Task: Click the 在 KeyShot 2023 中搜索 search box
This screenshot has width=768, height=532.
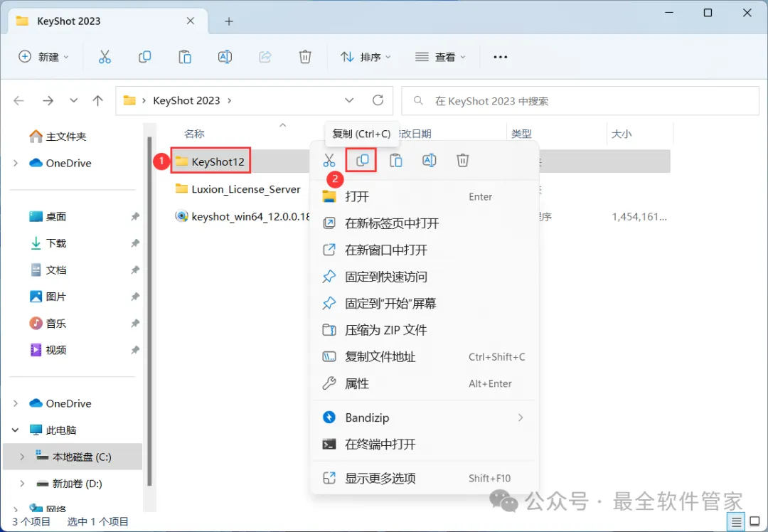Action: pyautogui.click(x=580, y=100)
